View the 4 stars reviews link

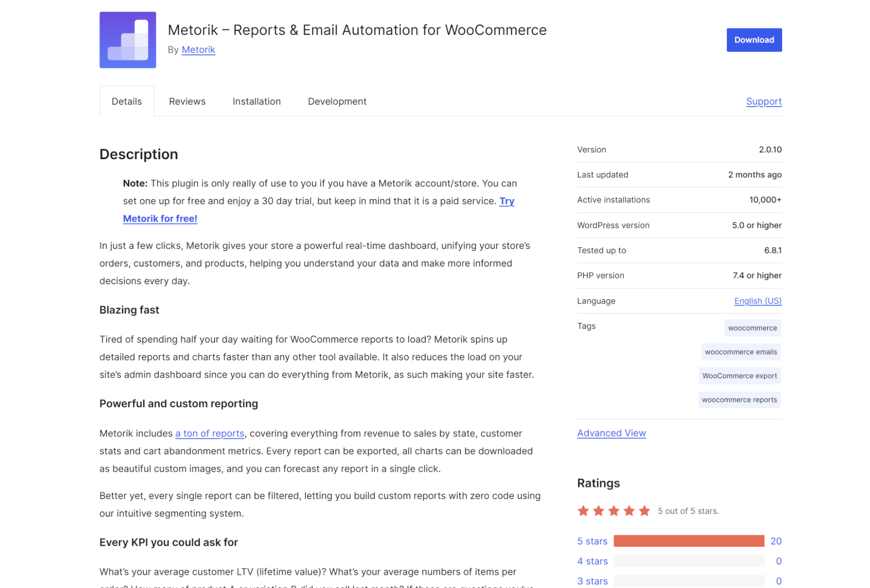coord(592,561)
